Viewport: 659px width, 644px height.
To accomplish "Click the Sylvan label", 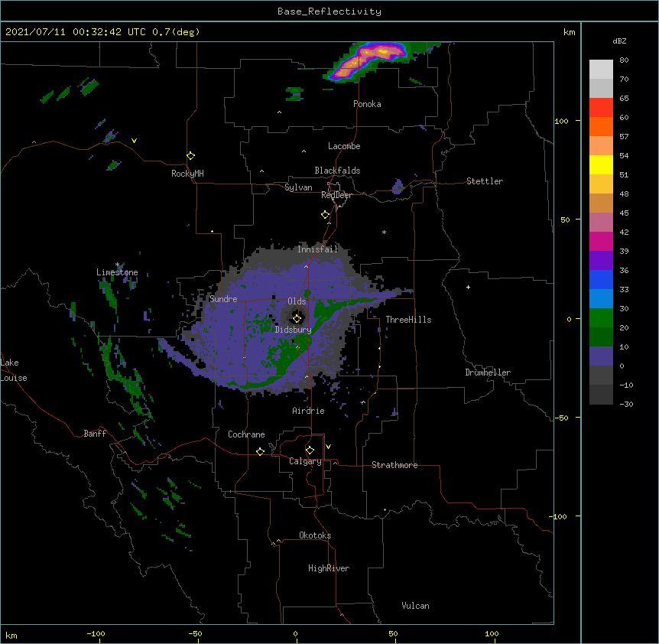I will coord(298,187).
